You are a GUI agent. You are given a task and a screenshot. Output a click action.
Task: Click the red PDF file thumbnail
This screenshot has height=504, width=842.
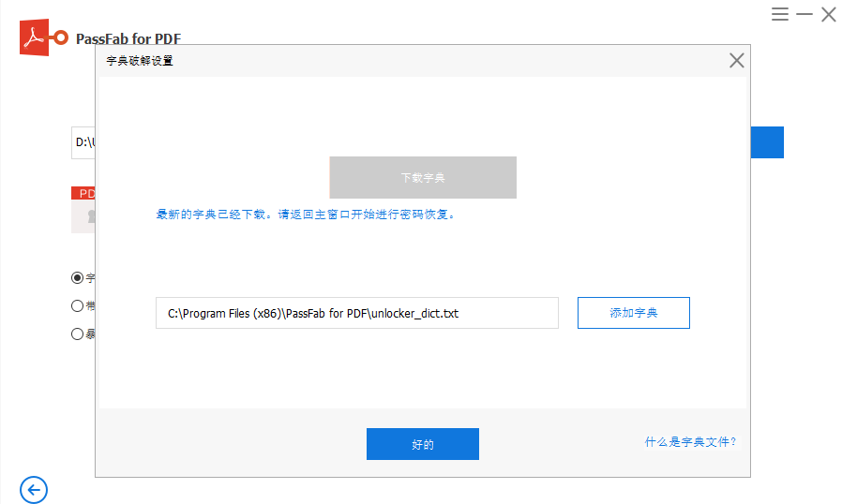click(83, 209)
